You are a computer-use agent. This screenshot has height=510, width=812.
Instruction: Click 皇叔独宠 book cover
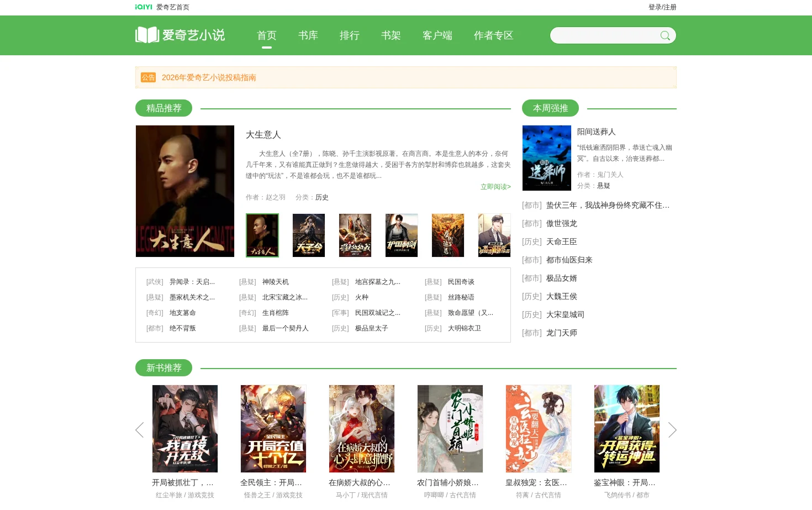539,429
